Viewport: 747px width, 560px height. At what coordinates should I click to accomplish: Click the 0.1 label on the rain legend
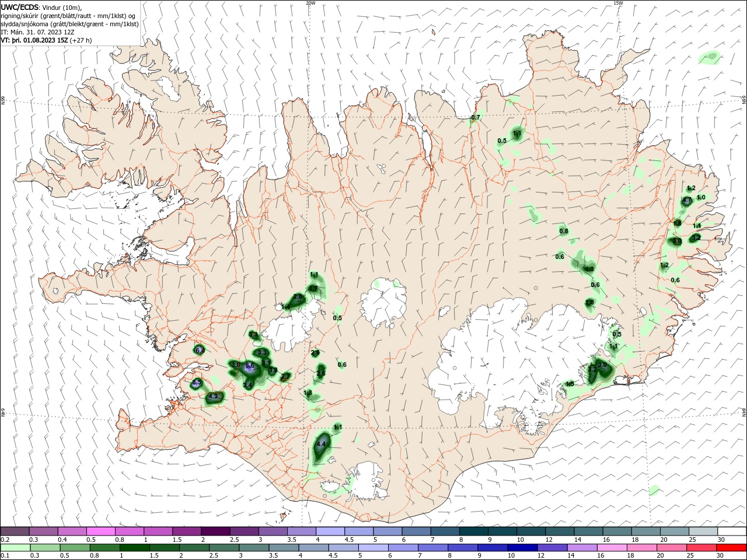(x=5, y=556)
